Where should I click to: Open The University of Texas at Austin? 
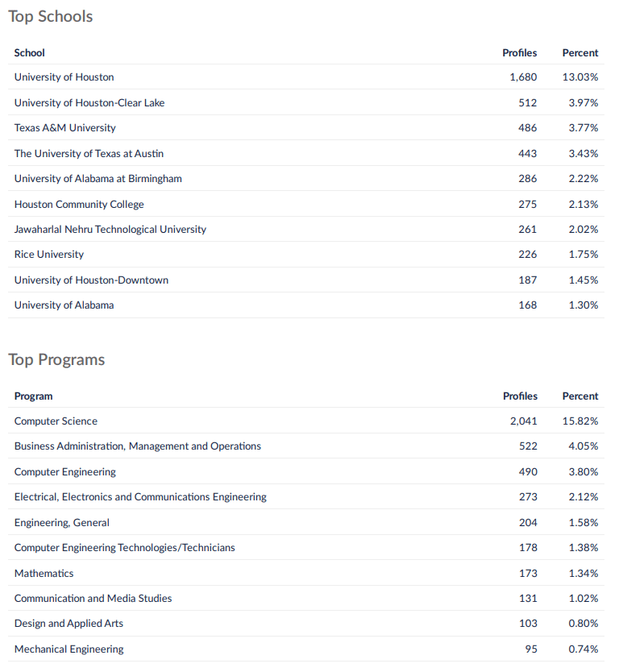coord(89,154)
